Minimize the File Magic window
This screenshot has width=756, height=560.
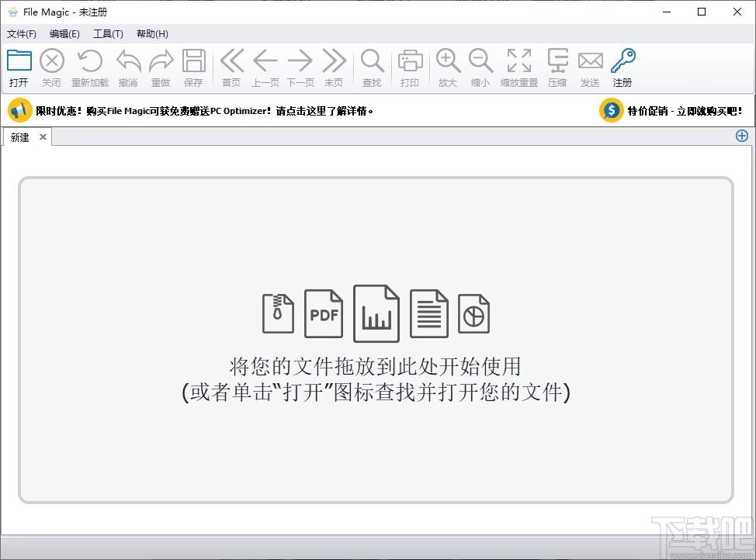(x=667, y=12)
